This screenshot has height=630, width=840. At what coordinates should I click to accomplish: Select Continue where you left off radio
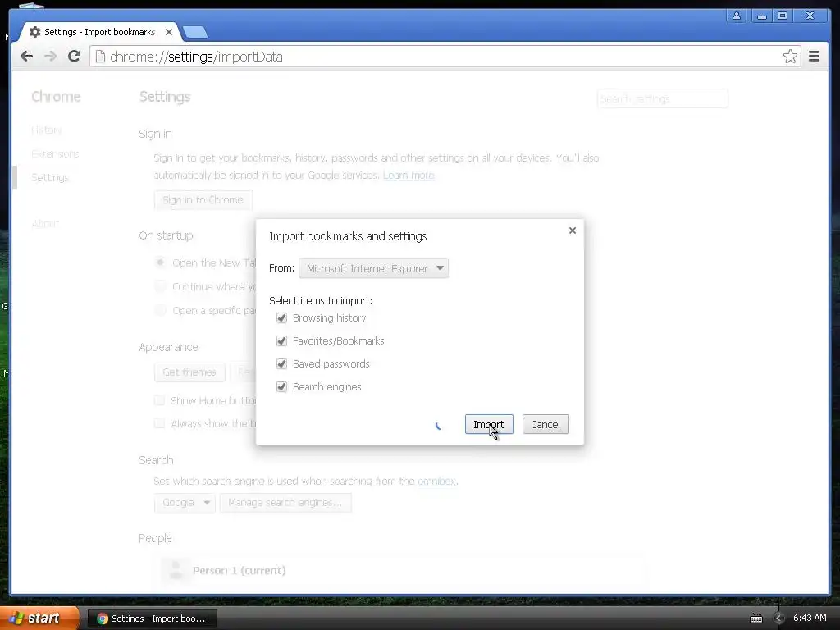(160, 286)
